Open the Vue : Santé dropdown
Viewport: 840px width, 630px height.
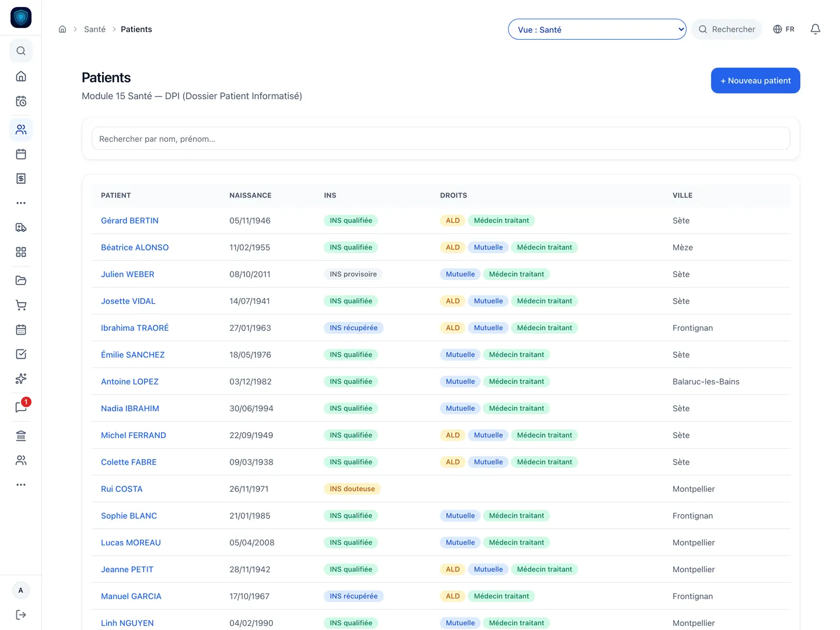click(597, 29)
